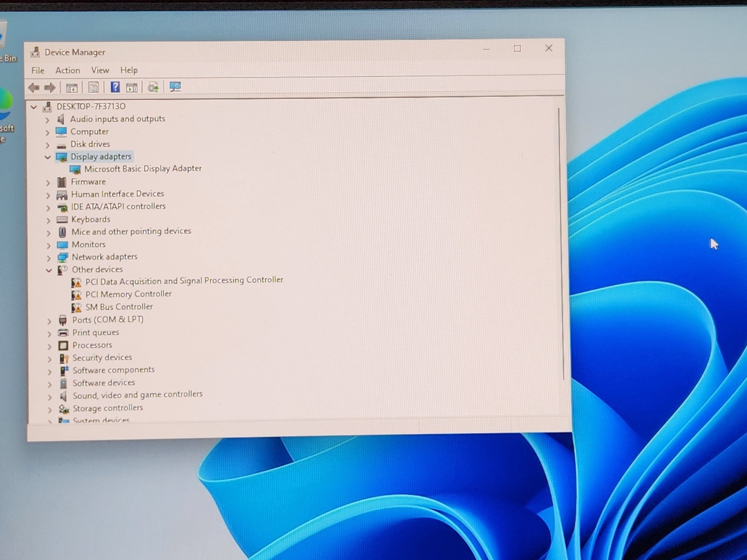Expand the Security devices category
Viewport: 747px width, 560px height.
(x=49, y=359)
